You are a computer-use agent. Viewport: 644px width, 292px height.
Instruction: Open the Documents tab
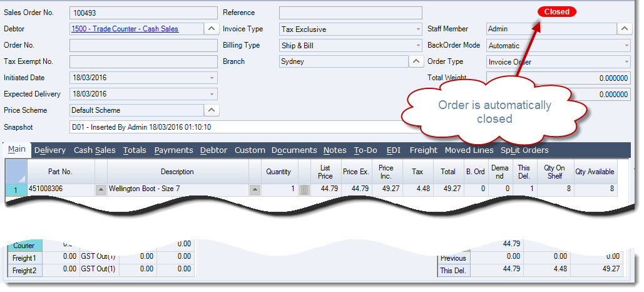[x=294, y=150]
